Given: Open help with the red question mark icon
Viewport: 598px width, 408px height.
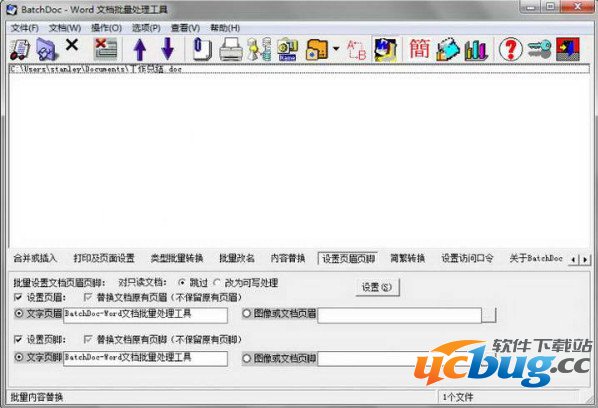Looking at the screenshot, I should (511, 49).
